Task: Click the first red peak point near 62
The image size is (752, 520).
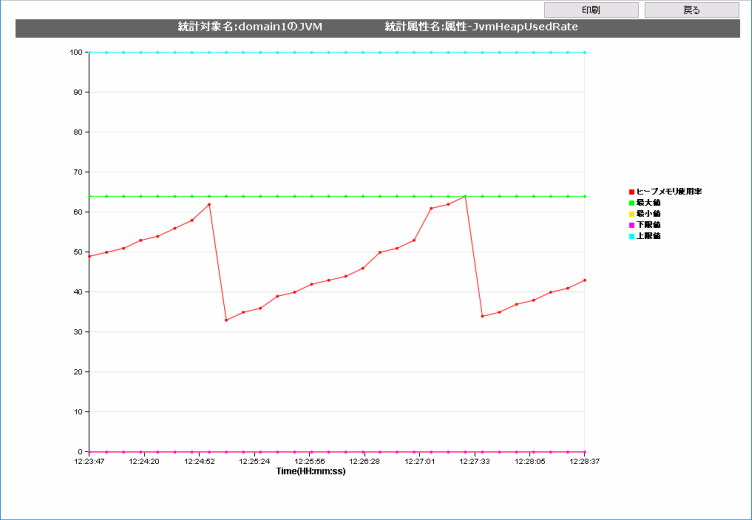Action: [209, 204]
